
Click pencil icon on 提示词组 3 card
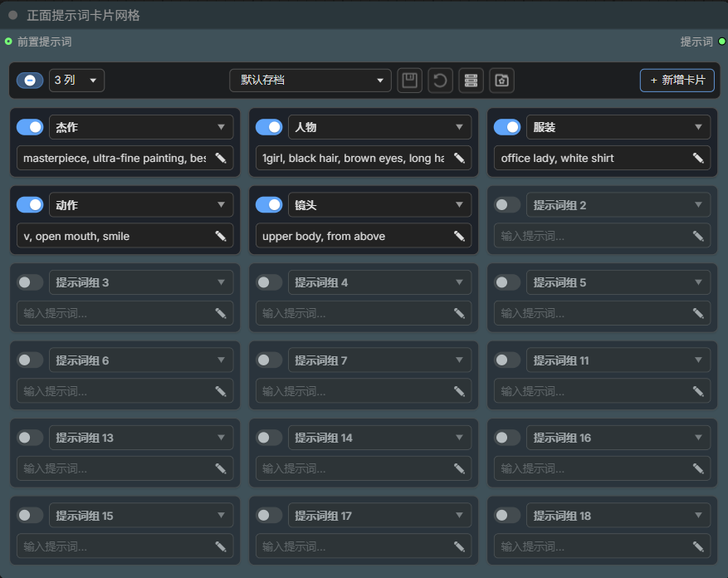pyautogui.click(x=221, y=314)
